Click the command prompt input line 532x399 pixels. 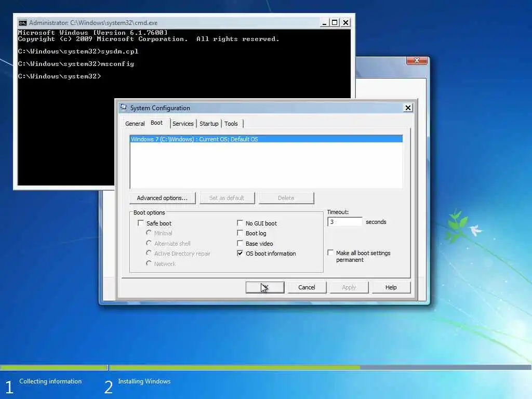(x=59, y=76)
